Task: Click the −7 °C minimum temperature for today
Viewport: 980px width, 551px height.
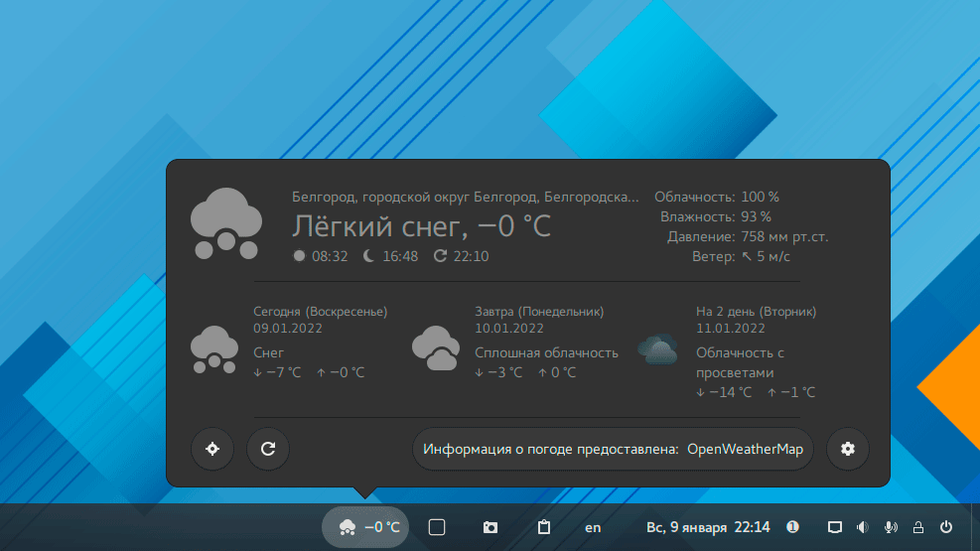Action: [277, 372]
